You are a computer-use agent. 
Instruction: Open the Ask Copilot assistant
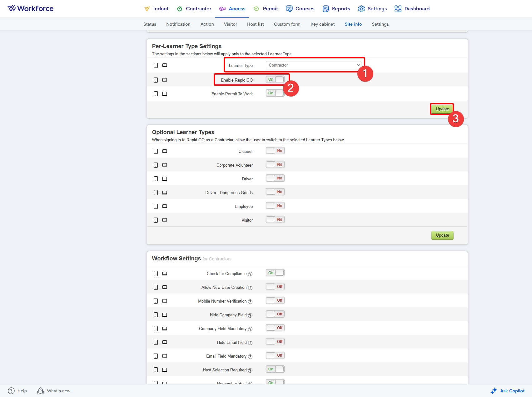point(508,391)
